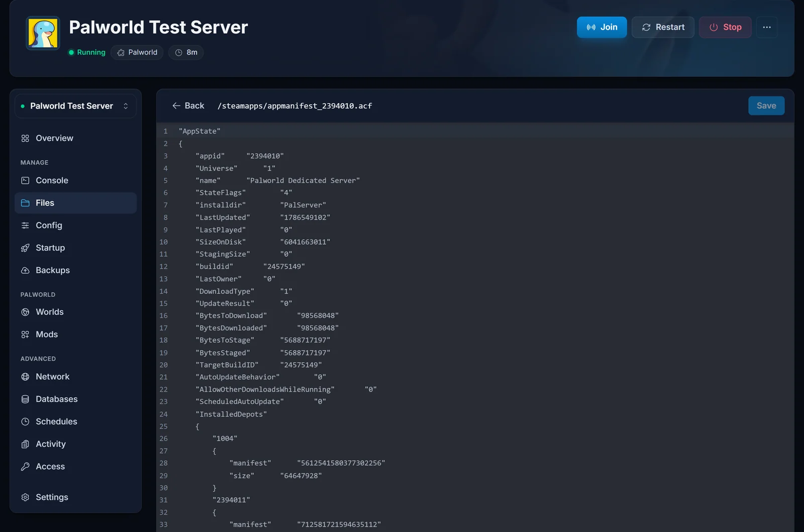This screenshot has height=532, width=804.
Task: Click the Network globe icon
Action: pyautogui.click(x=25, y=377)
